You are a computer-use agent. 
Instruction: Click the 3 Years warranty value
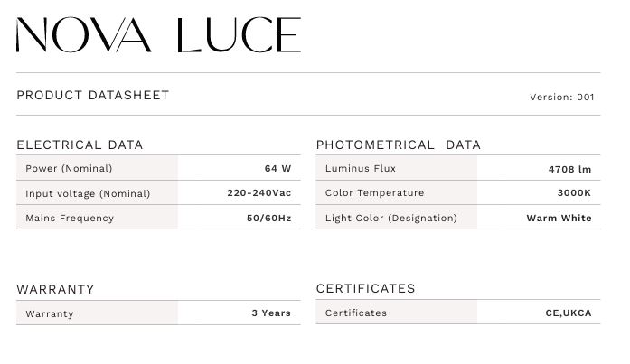click(271, 313)
